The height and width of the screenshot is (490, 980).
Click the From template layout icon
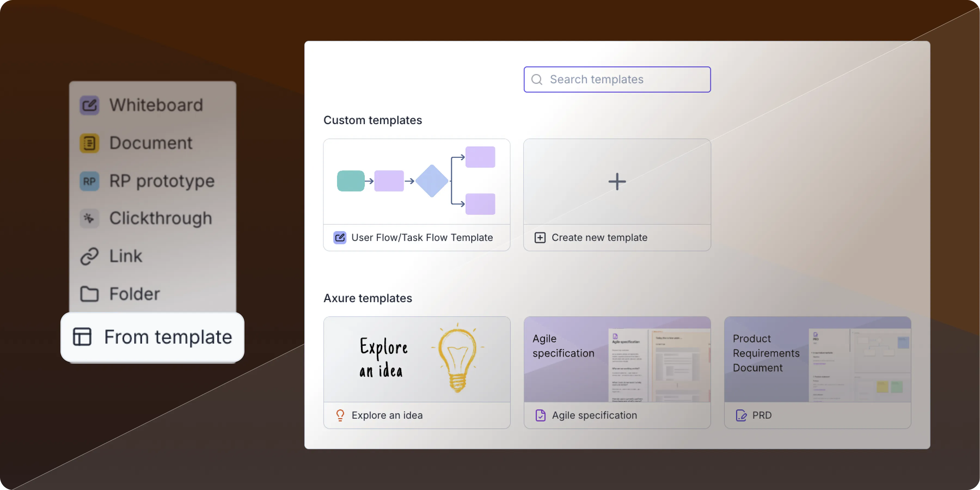(82, 337)
